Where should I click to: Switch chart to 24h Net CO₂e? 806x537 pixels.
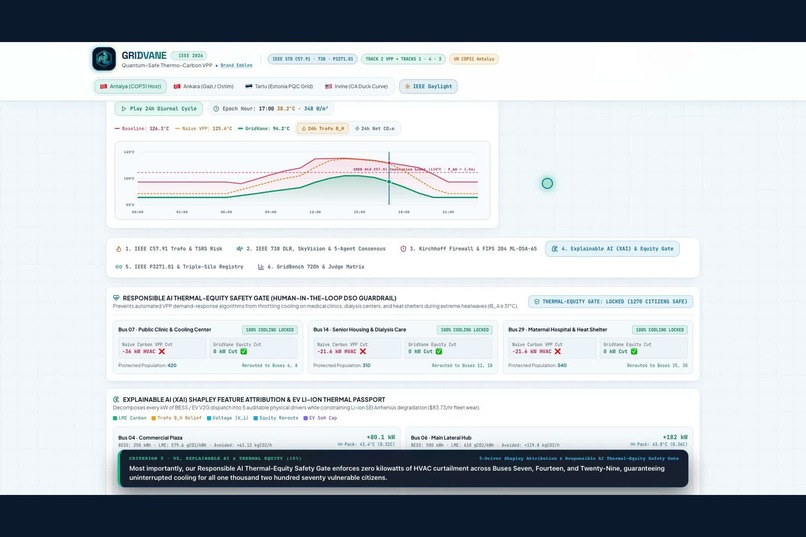(x=375, y=128)
